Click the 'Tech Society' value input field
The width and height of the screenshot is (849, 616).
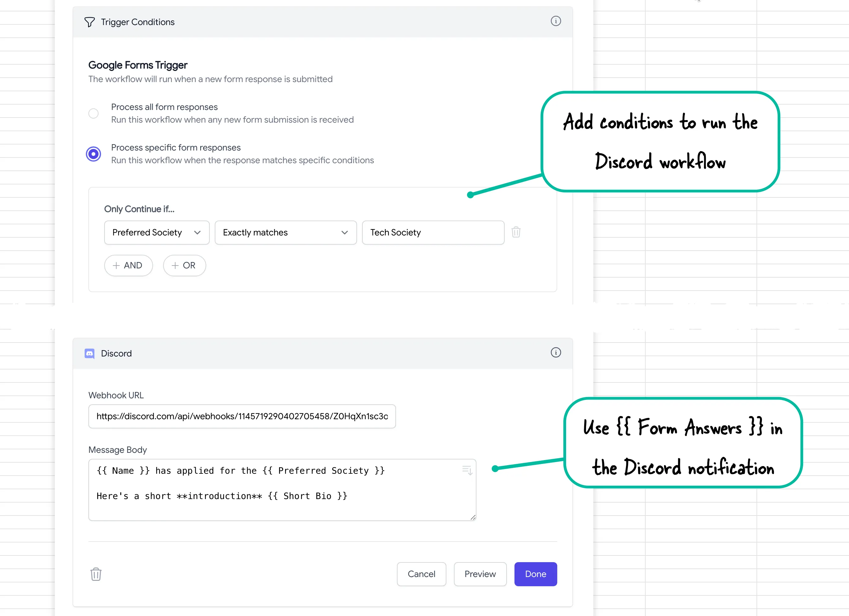(x=434, y=232)
